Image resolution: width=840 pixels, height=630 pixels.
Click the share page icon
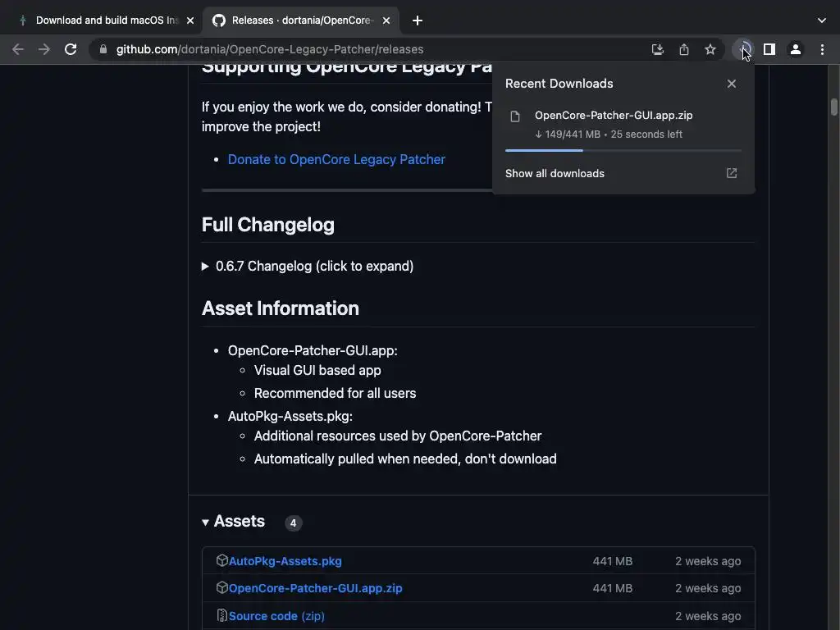684,49
